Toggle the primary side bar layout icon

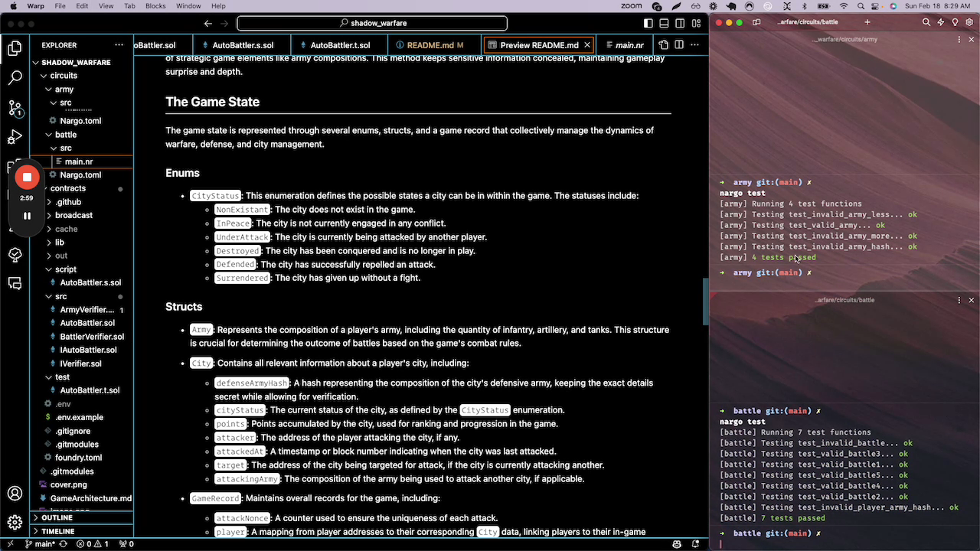648,24
